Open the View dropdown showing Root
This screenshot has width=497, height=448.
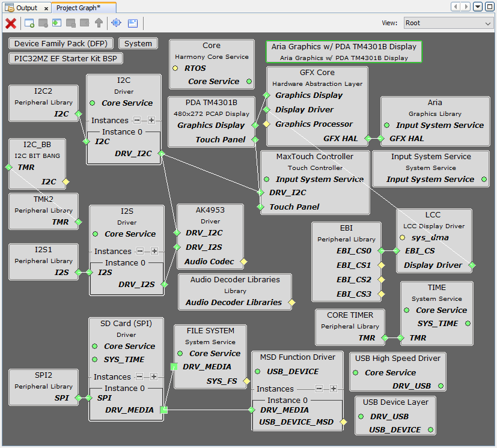point(447,23)
